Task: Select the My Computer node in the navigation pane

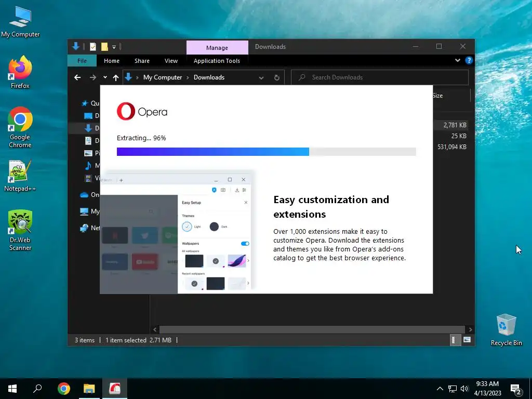Action: [89, 211]
